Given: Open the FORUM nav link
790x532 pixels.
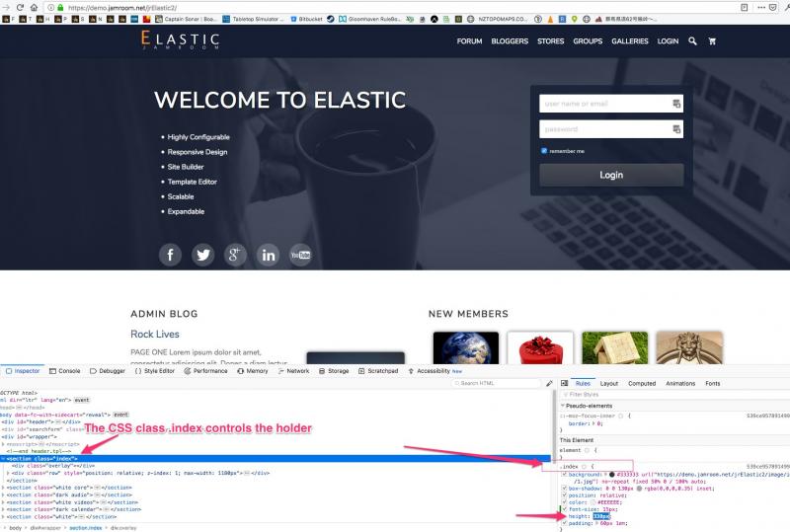Looking at the screenshot, I should 470,41.
